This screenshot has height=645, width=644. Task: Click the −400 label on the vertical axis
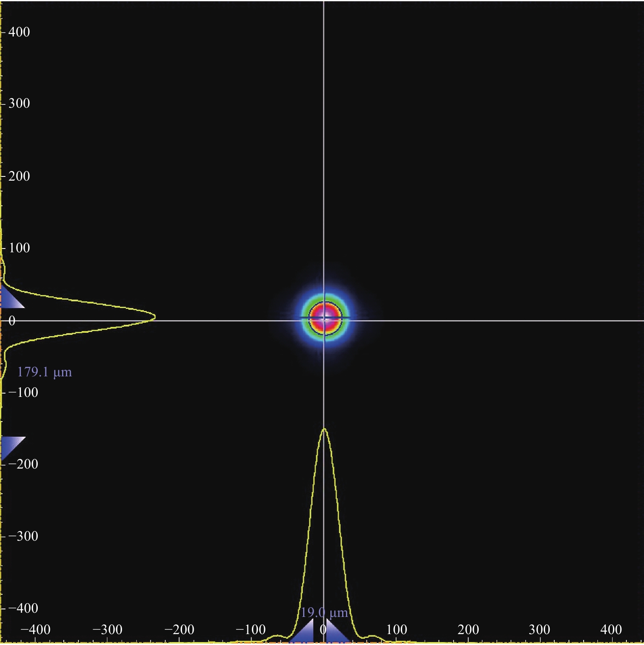pos(23,608)
